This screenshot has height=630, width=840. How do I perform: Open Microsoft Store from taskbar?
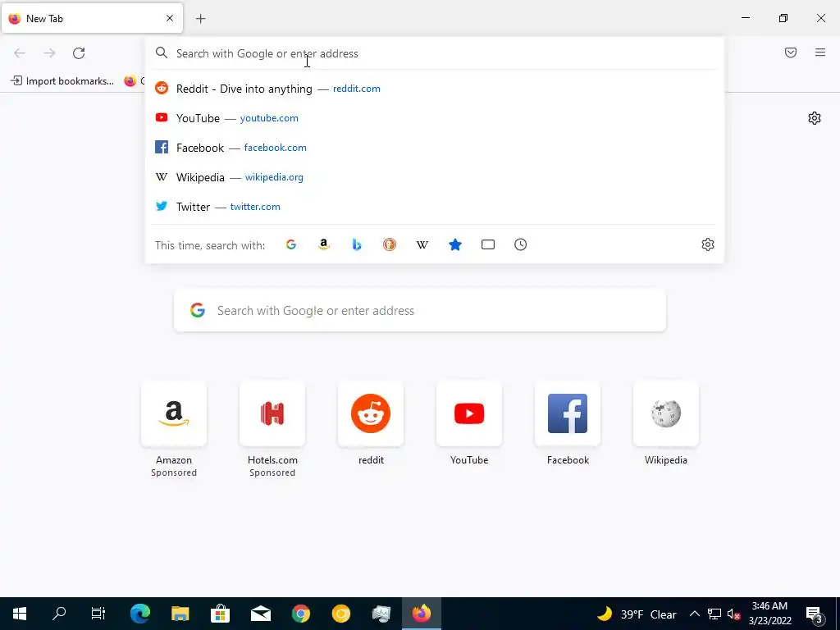pos(220,614)
